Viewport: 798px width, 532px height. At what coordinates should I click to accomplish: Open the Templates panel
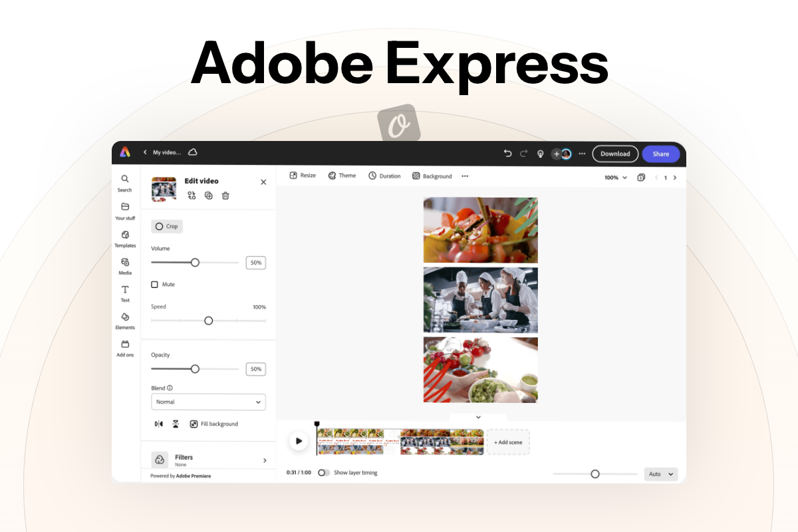pos(125,239)
